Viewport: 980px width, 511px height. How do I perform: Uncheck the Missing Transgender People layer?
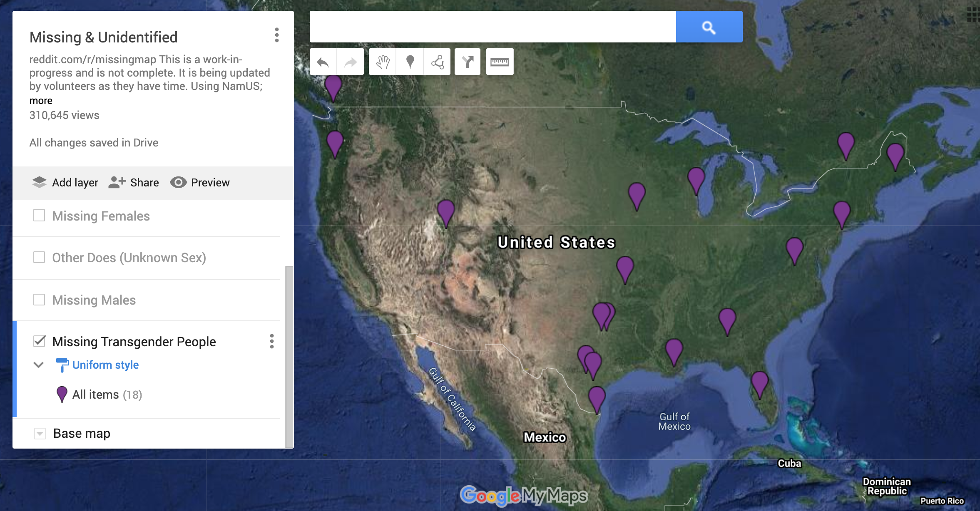39,341
